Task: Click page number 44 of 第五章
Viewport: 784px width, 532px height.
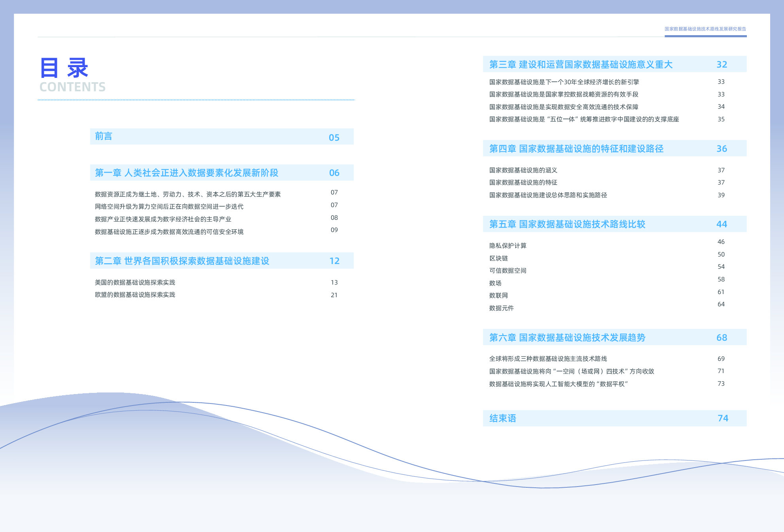Action: click(722, 224)
